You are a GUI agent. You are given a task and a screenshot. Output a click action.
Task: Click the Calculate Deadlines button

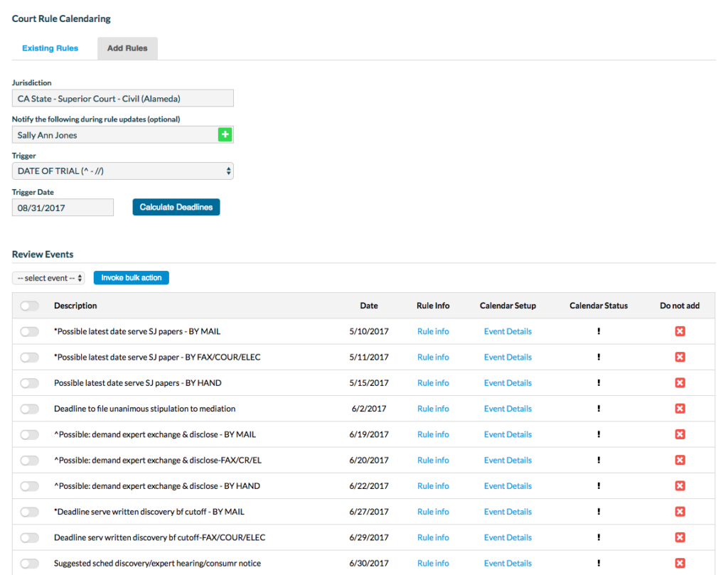point(176,207)
